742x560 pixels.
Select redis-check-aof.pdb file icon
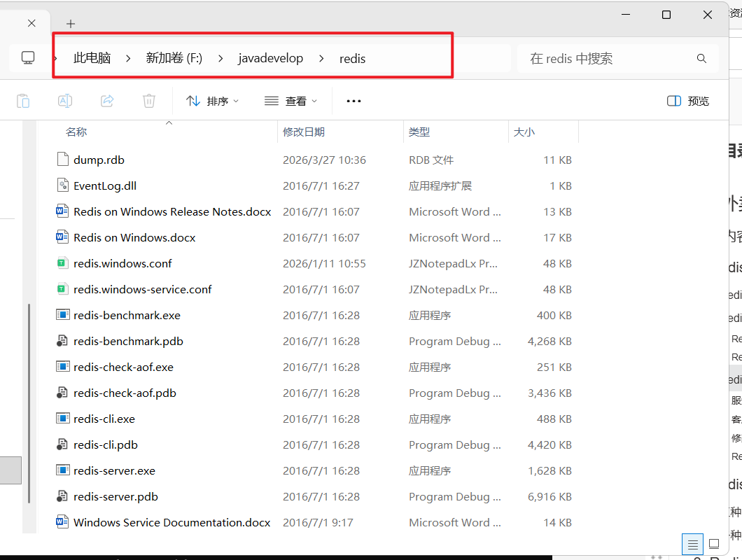point(62,393)
